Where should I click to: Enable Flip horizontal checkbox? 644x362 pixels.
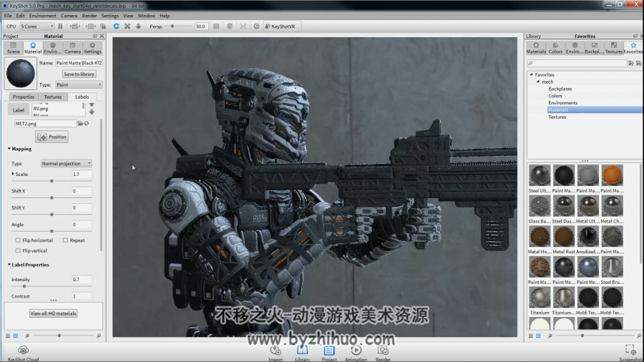(x=18, y=240)
